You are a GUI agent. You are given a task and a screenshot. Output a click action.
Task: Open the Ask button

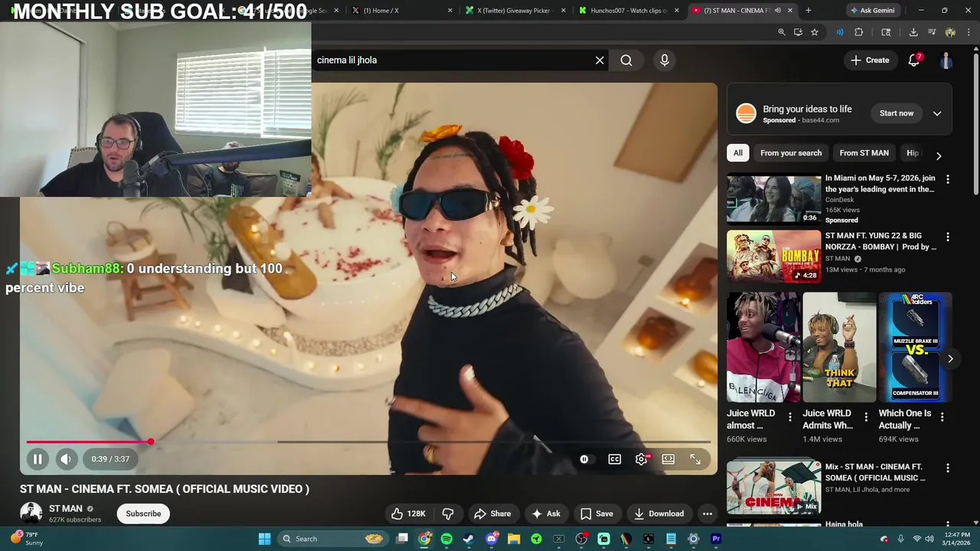[546, 514]
